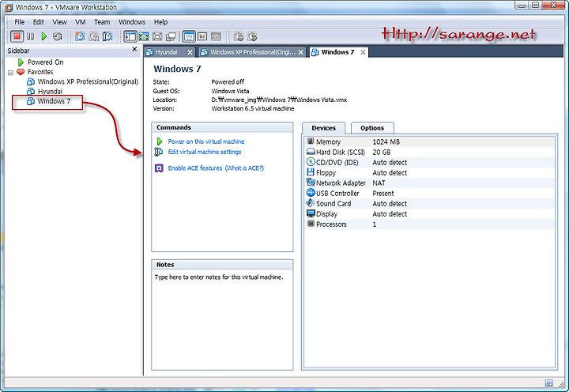Select Windows 7 in the Favorites list
The width and height of the screenshot is (569, 392).
click(54, 101)
